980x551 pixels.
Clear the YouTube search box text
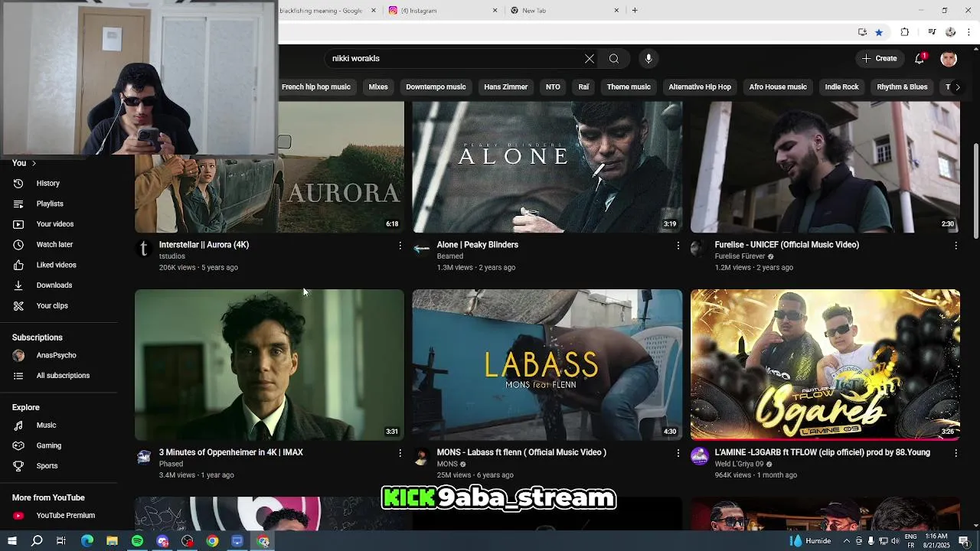(x=590, y=59)
